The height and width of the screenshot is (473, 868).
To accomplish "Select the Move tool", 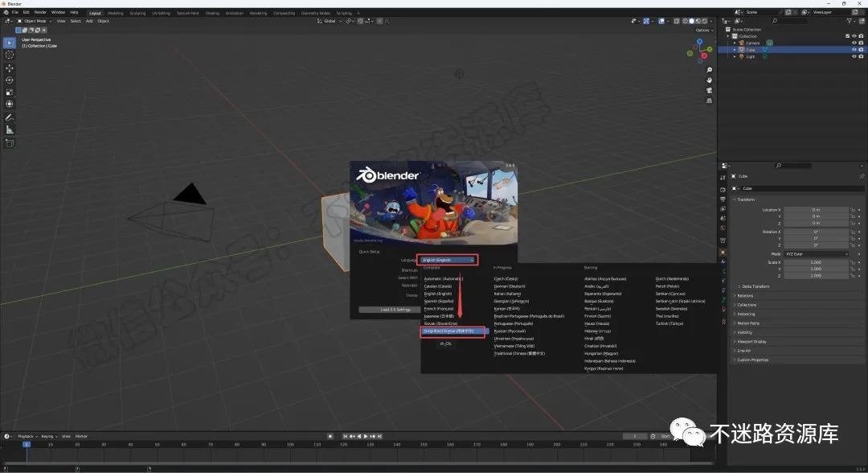I will click(x=10, y=68).
